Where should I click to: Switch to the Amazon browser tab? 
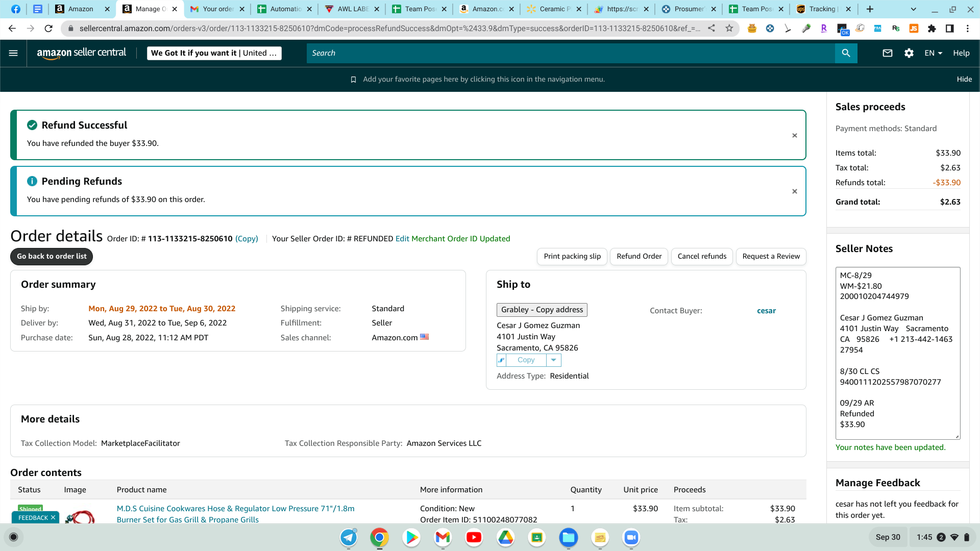[x=82, y=9]
